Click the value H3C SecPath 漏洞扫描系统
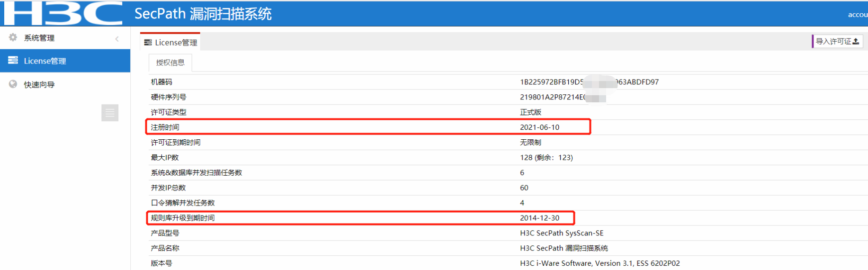Screen dimensions: 868x270 click(x=564, y=248)
